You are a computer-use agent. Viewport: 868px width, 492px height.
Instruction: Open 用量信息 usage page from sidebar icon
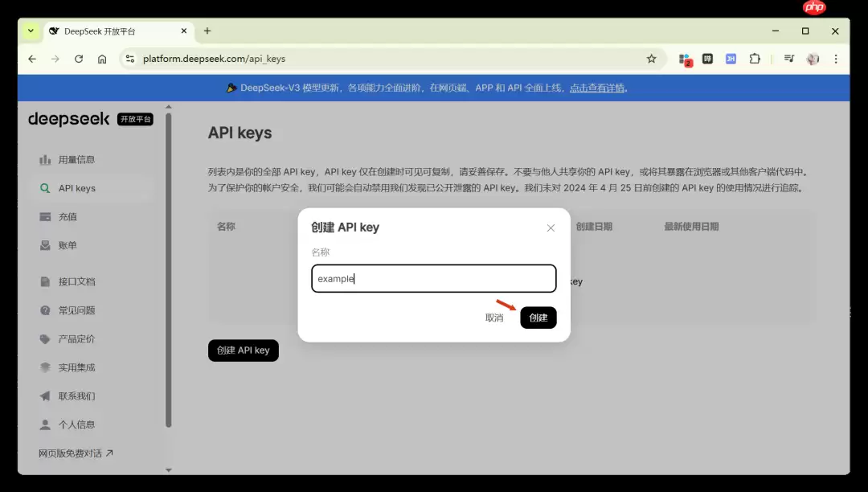click(43, 159)
